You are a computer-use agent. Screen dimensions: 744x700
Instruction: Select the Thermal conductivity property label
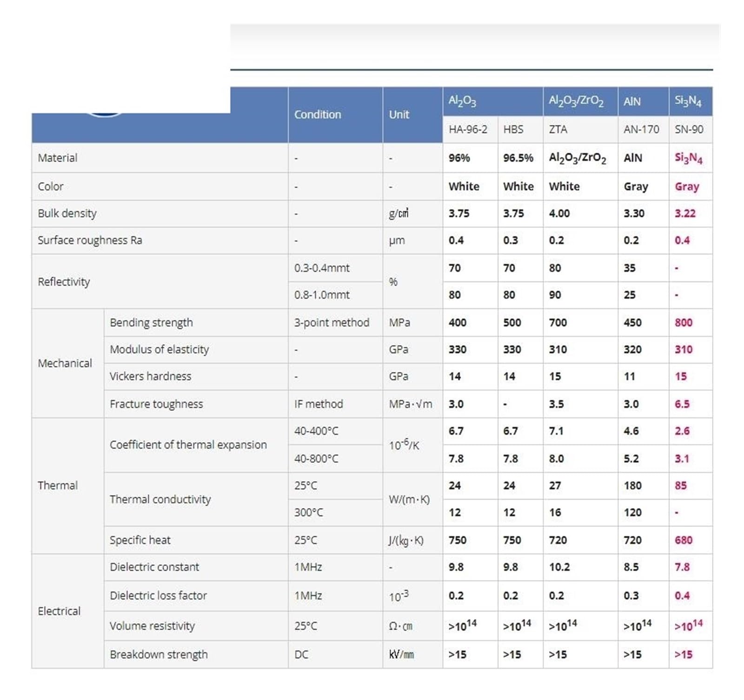click(x=160, y=500)
